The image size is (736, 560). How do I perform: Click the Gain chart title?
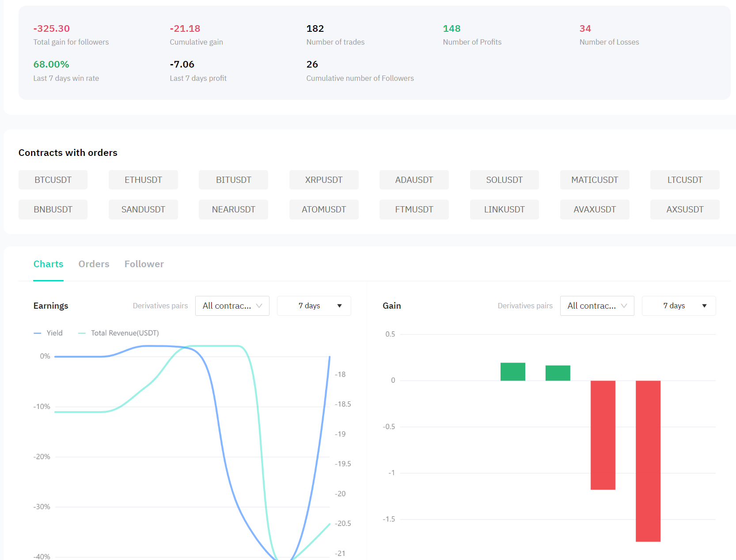(x=392, y=306)
